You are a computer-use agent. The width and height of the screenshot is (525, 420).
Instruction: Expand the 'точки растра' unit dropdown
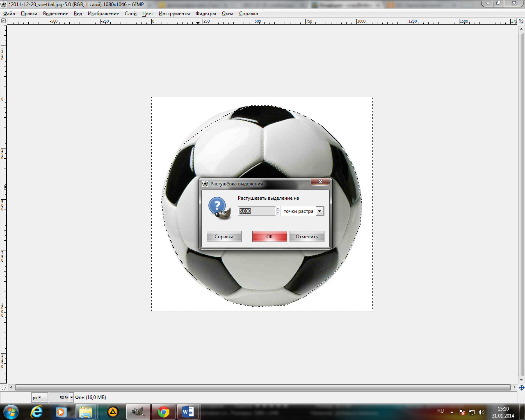[x=320, y=211]
